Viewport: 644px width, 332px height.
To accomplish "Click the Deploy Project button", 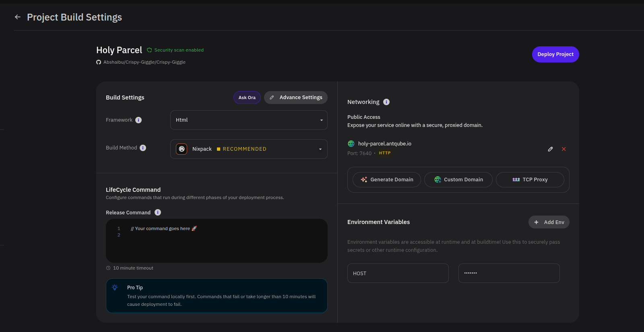I will pyautogui.click(x=555, y=54).
